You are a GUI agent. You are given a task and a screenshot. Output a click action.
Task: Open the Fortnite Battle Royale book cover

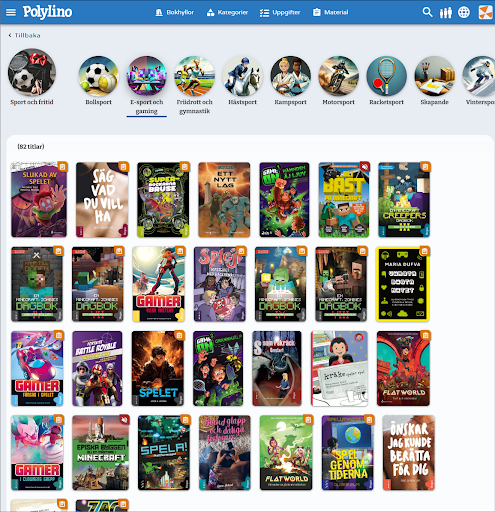point(97,368)
